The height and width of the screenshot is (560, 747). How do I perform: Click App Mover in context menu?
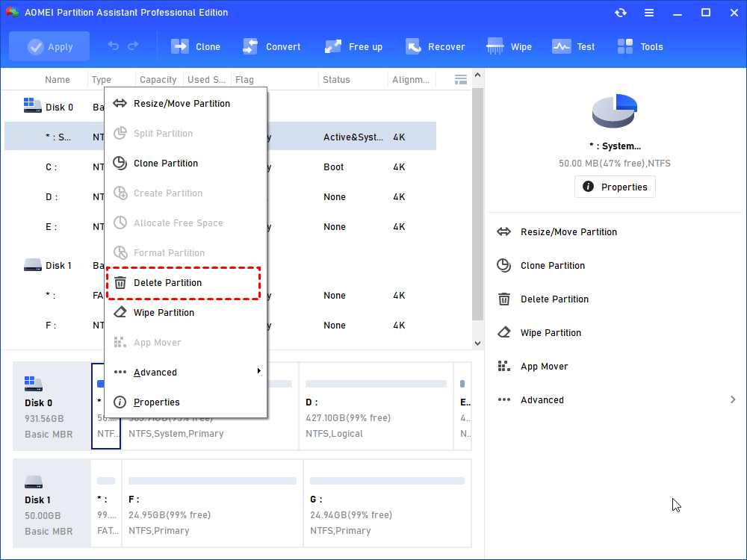click(186, 343)
